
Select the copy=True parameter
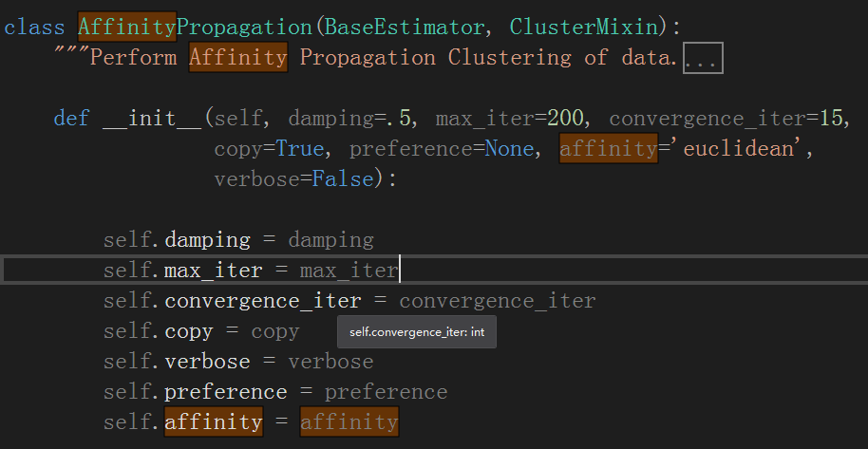point(269,149)
